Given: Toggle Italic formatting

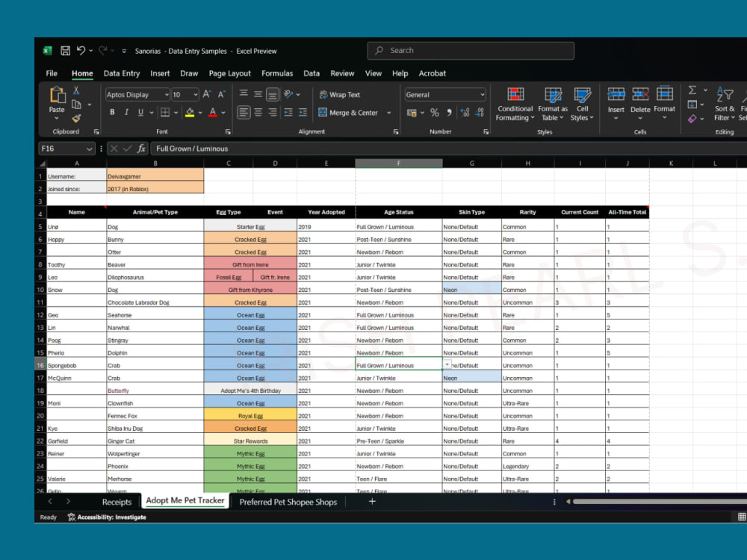Looking at the screenshot, I should click(126, 113).
